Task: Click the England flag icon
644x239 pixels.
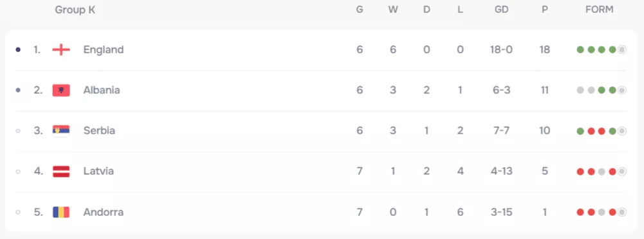Action: [x=61, y=50]
